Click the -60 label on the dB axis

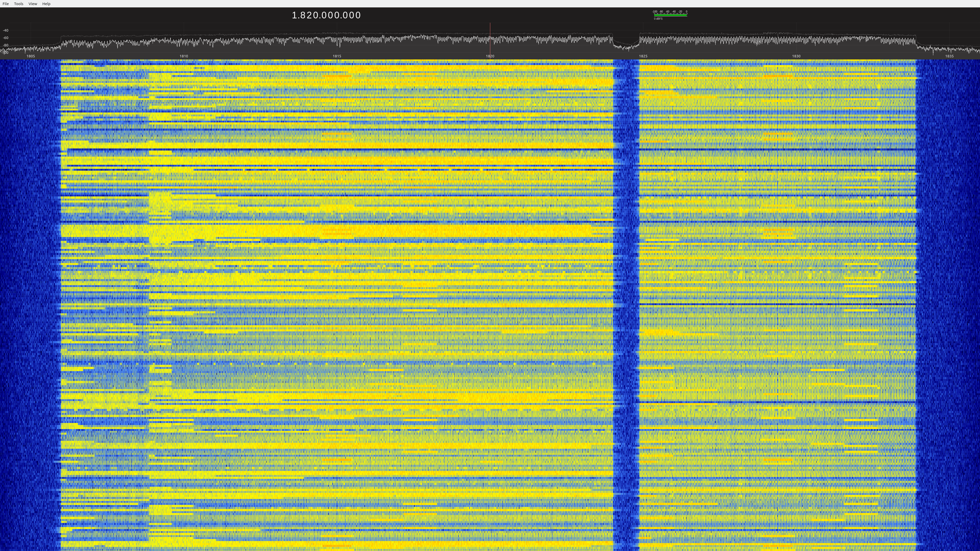coord(6,38)
